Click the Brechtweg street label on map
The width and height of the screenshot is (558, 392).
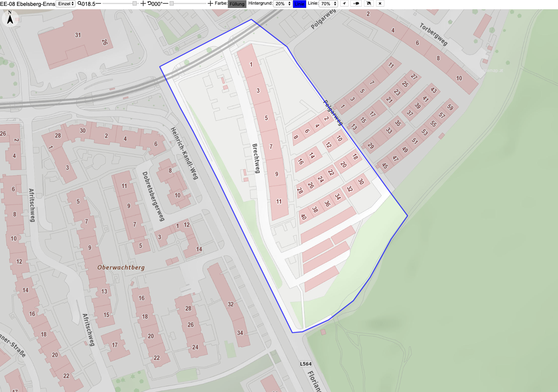[x=256, y=159]
